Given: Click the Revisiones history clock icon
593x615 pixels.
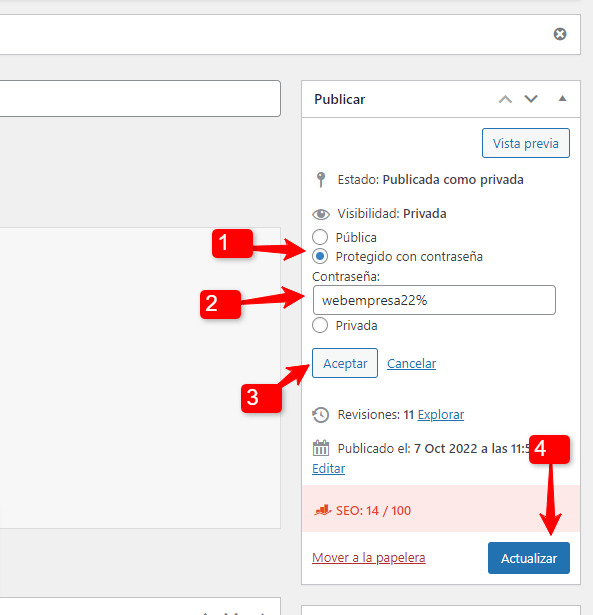Looking at the screenshot, I should (320, 415).
